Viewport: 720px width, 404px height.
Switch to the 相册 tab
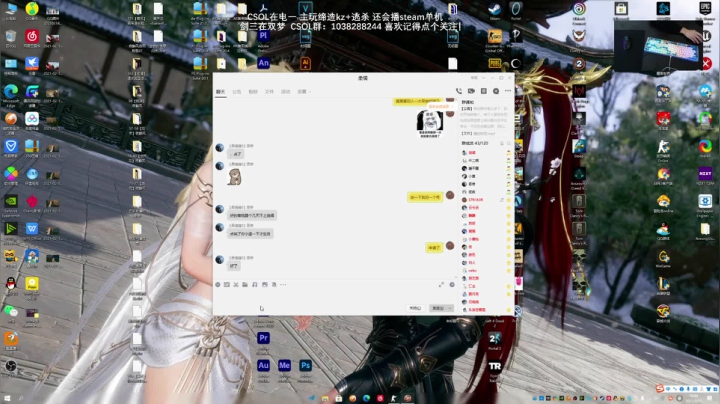tap(253, 92)
